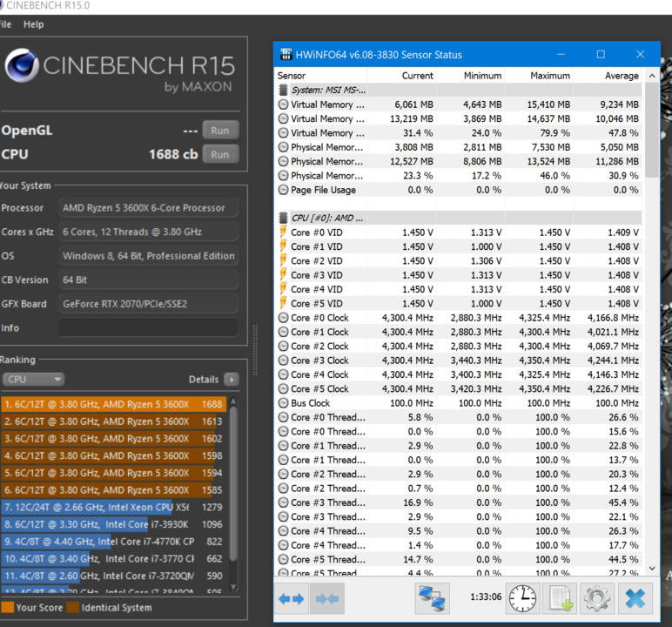
Task: Run the OpenGL benchmark
Action: click(220, 131)
